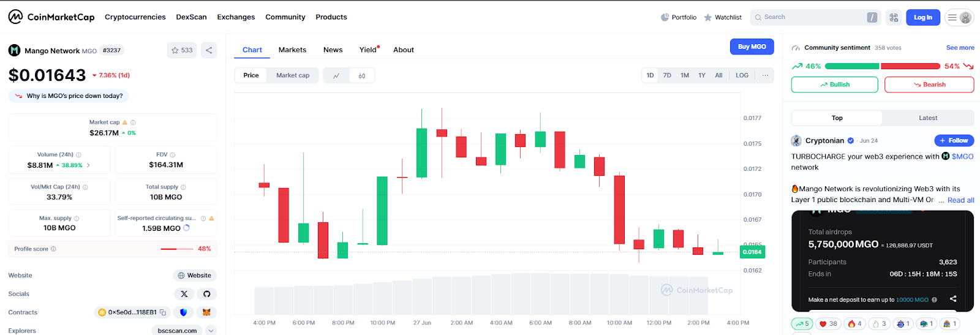The width and height of the screenshot is (980, 335).
Task: Switch to the News tab
Action: [333, 50]
